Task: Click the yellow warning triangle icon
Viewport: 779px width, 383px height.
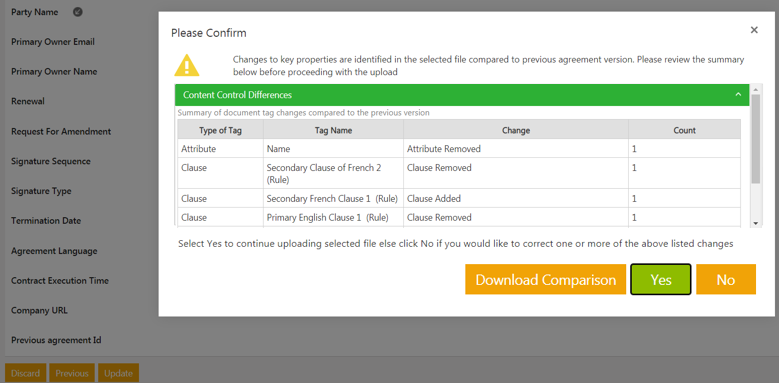Action: (x=186, y=65)
